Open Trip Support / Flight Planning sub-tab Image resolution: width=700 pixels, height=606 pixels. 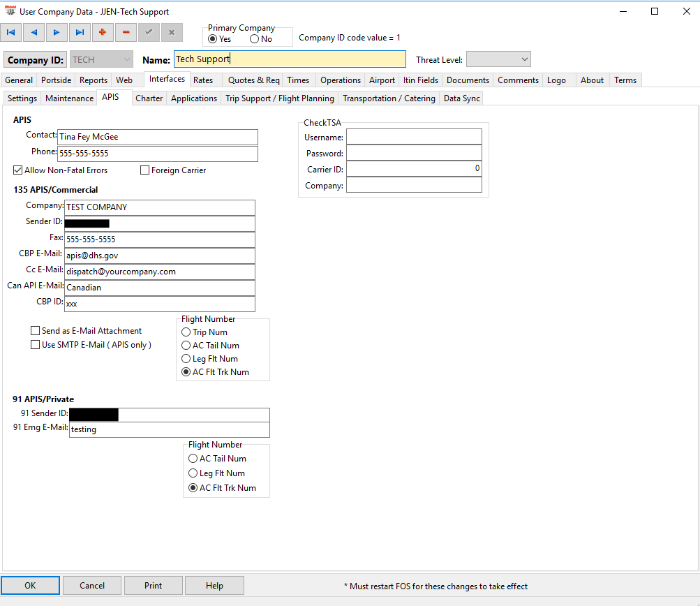pyautogui.click(x=280, y=98)
